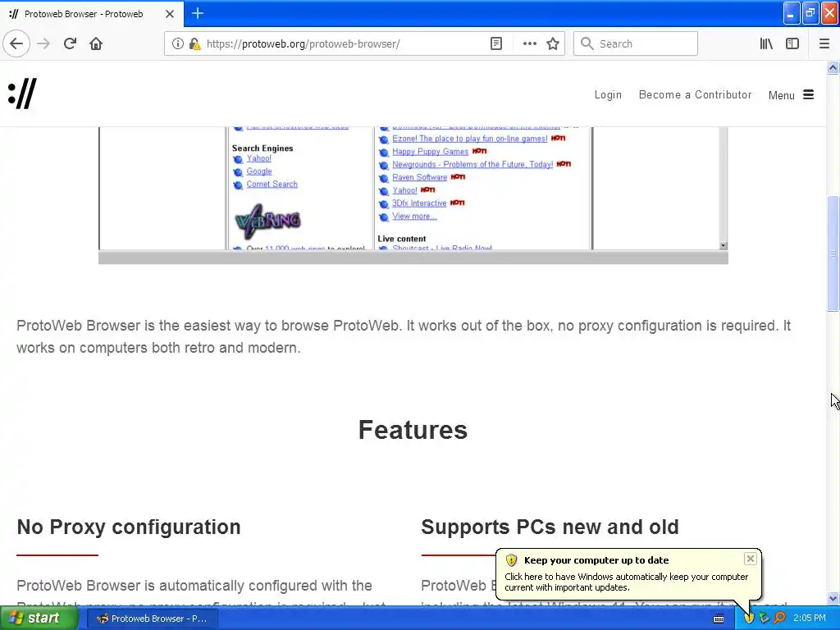Click the Comet Search link

click(x=272, y=184)
